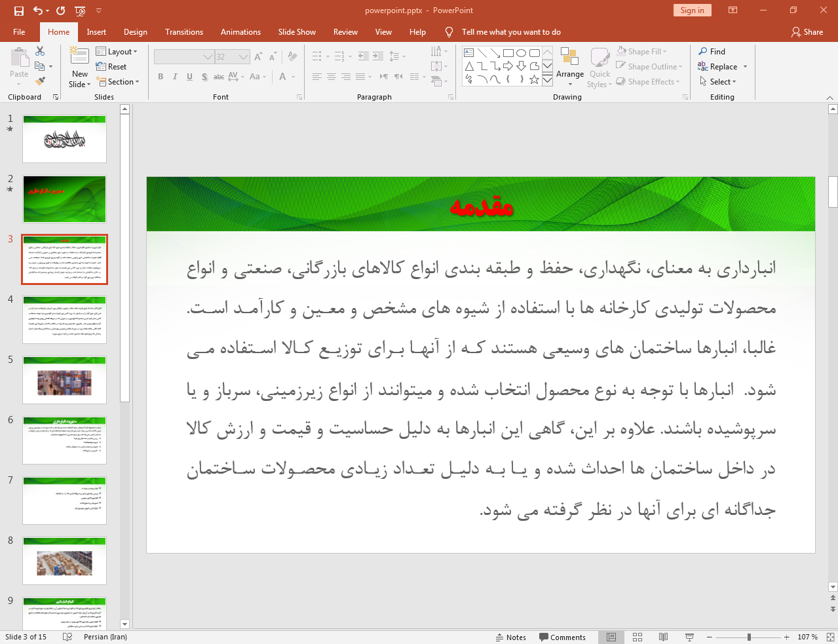
Task: Save the presentation using the disk icon
Action: (19, 10)
